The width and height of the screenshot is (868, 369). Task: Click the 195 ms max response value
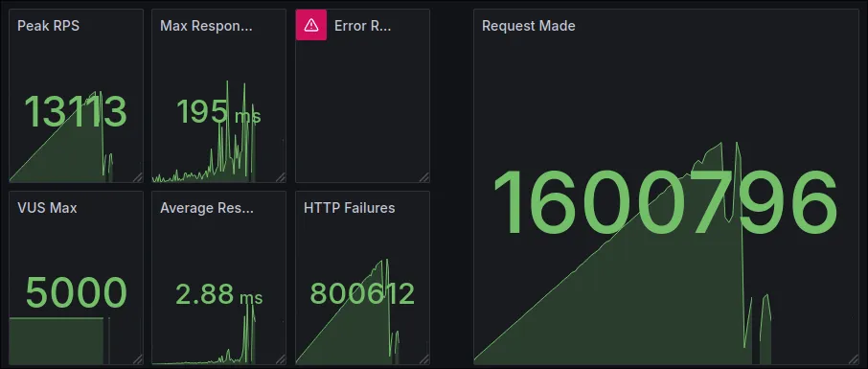click(x=218, y=112)
